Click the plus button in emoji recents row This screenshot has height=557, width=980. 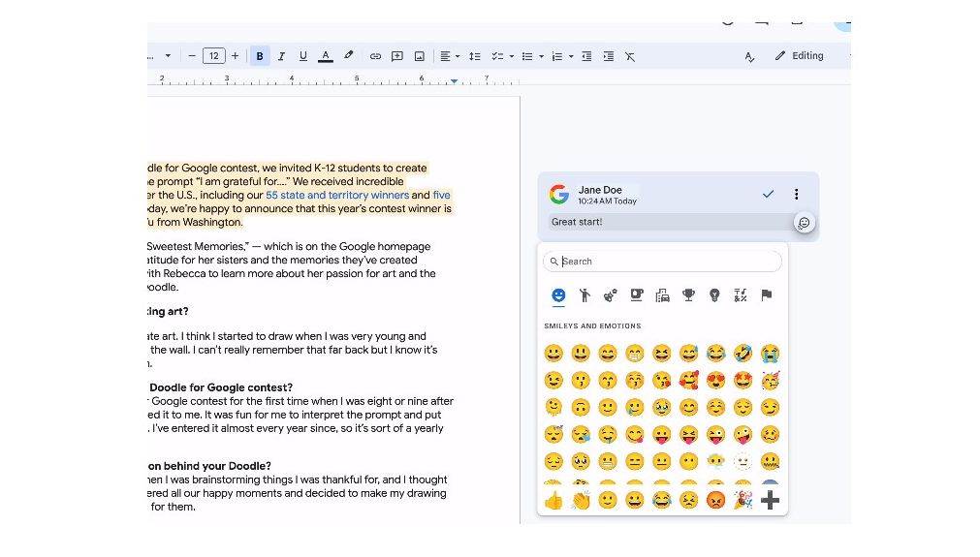[770, 500]
